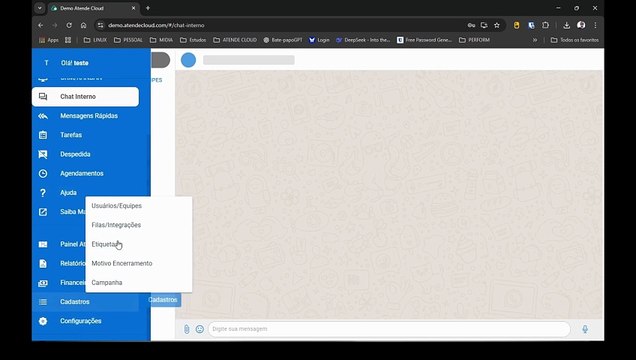Go back in the browser
This screenshot has width=636, height=360.
41,25
